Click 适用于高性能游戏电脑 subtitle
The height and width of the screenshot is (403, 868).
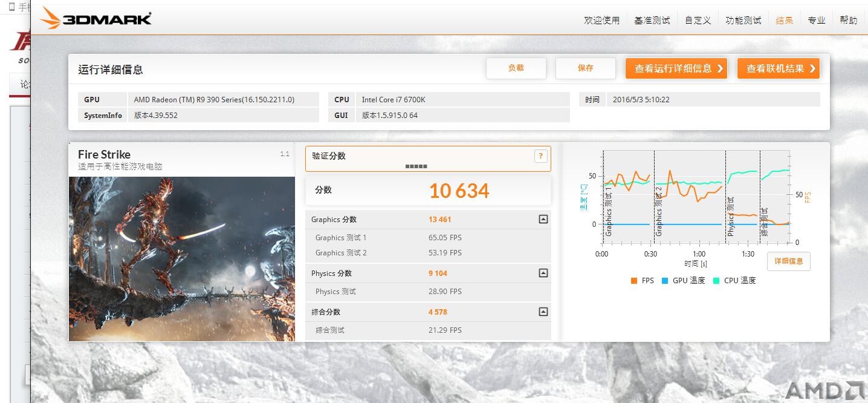pos(120,166)
